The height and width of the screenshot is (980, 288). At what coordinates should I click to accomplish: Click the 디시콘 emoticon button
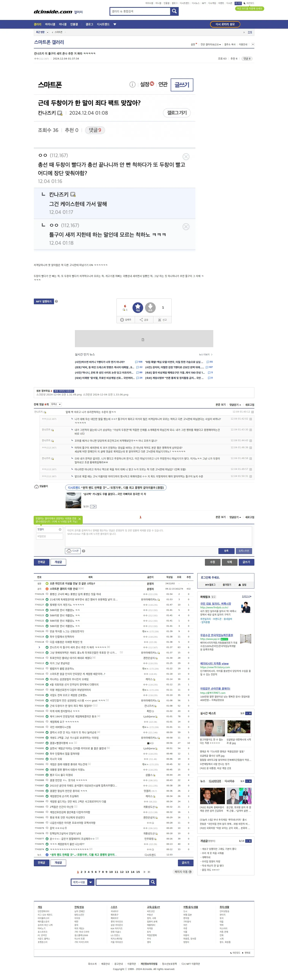73,551
